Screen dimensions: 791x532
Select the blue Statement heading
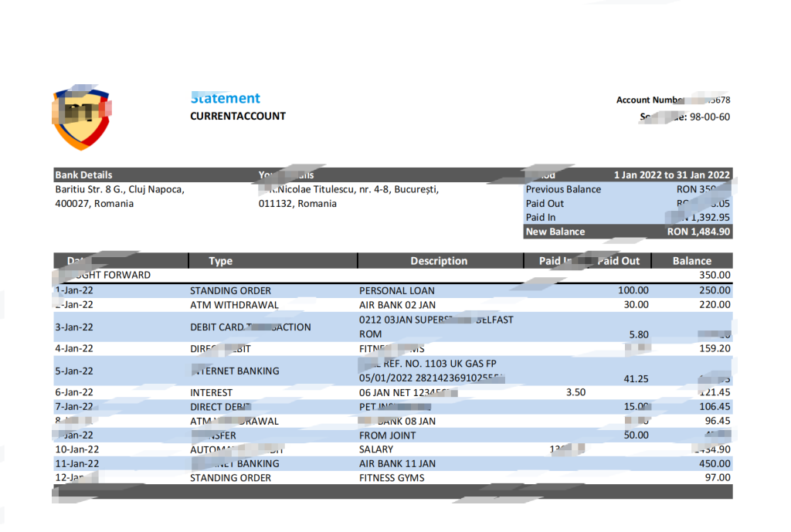(x=225, y=98)
